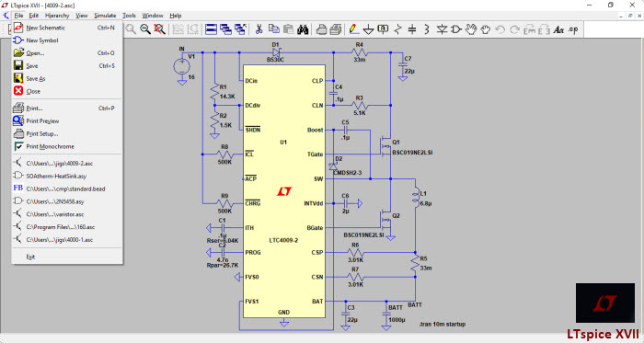Choose Save As from File menu
This screenshot has width=644, height=343.
pos(67,79)
